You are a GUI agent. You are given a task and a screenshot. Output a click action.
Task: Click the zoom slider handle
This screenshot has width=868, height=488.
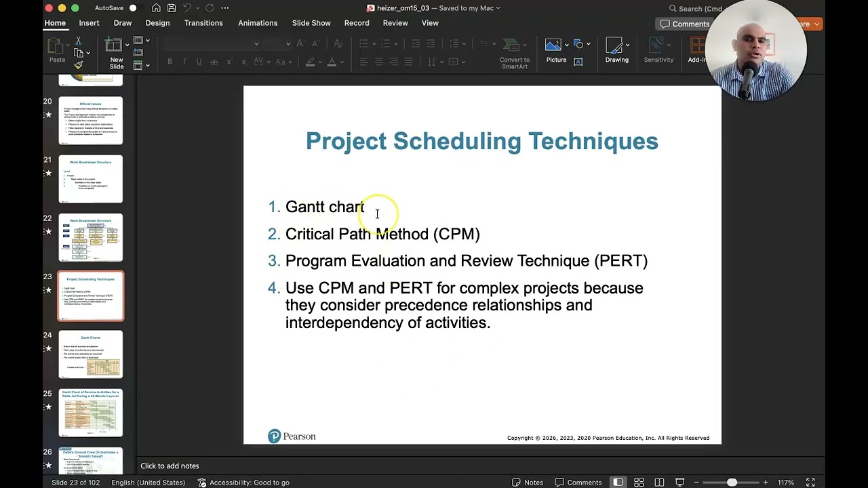pyautogui.click(x=732, y=483)
